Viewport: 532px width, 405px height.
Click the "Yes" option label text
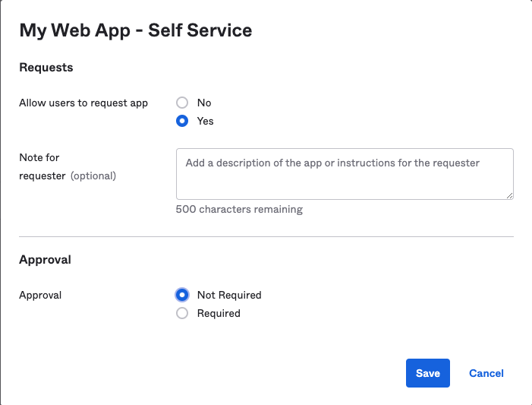click(206, 121)
